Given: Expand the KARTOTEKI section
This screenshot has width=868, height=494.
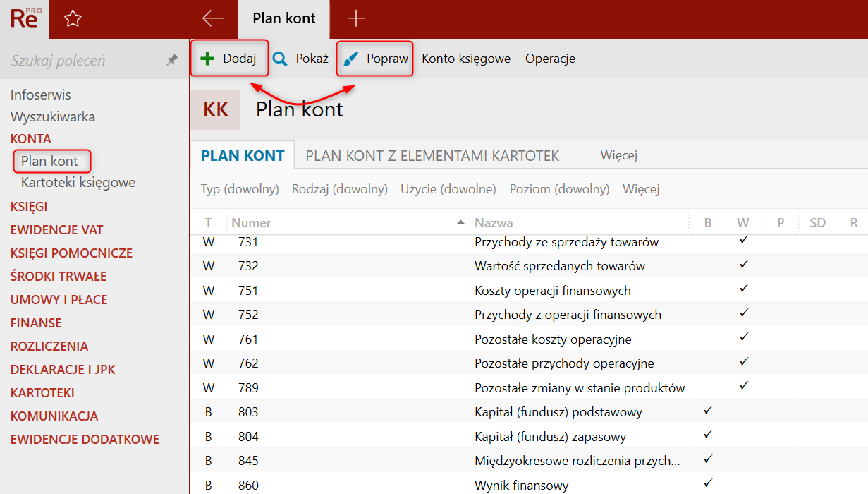Looking at the screenshot, I should pos(42,393).
